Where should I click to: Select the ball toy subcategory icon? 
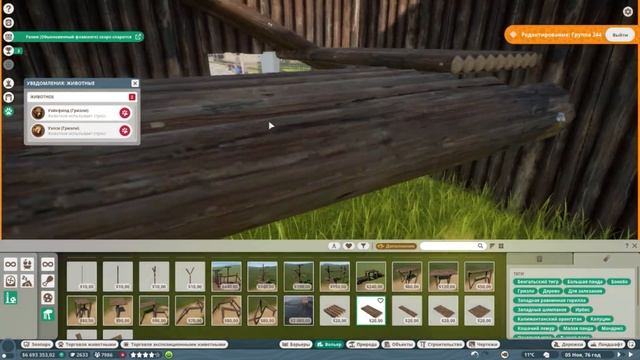(x=48, y=298)
